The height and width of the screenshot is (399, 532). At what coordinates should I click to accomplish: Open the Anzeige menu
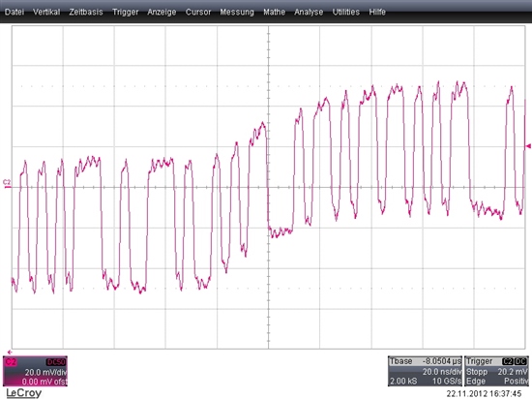[162, 13]
